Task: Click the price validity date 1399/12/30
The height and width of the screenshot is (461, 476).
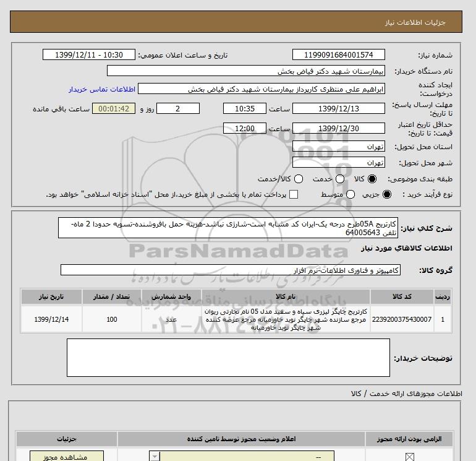Action: [339, 128]
